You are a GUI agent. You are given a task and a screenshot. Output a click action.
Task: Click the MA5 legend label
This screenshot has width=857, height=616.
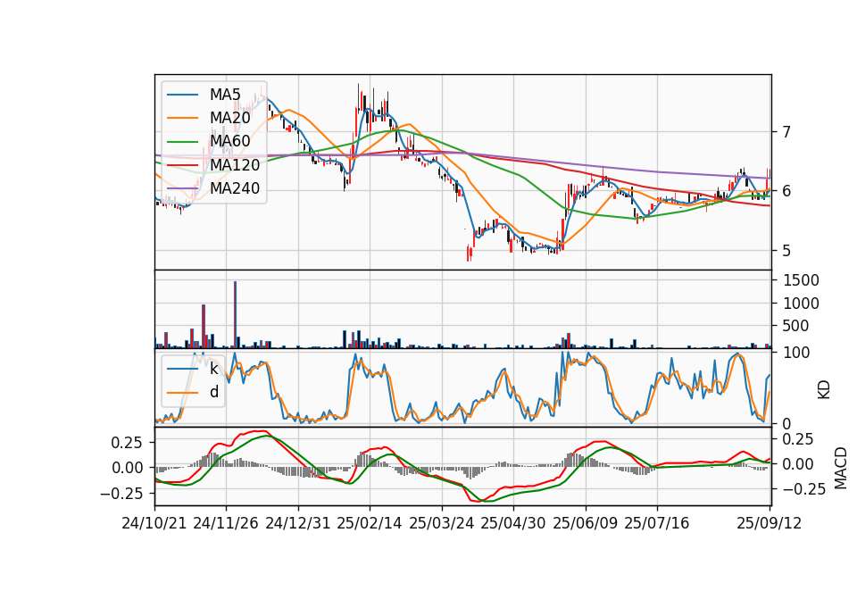point(225,95)
